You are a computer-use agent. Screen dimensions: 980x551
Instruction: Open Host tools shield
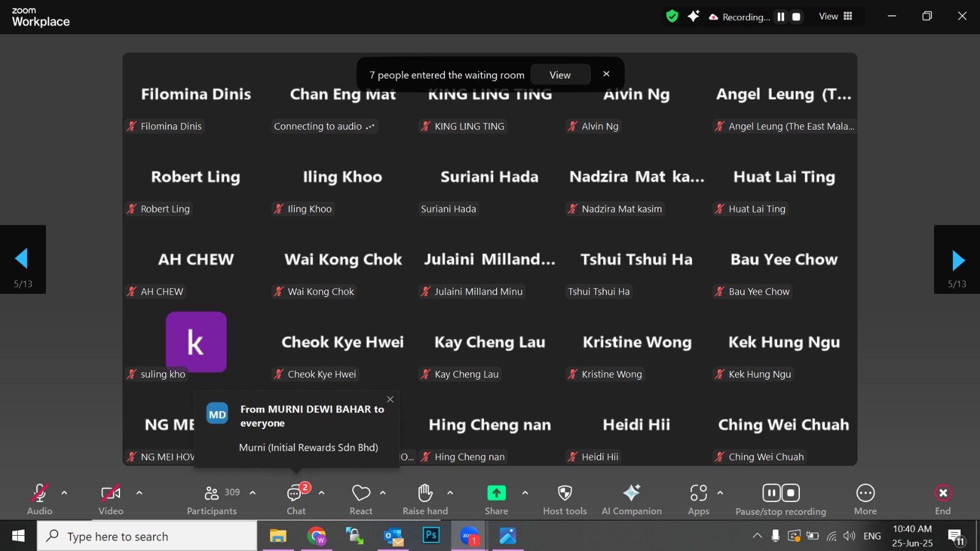[565, 500]
